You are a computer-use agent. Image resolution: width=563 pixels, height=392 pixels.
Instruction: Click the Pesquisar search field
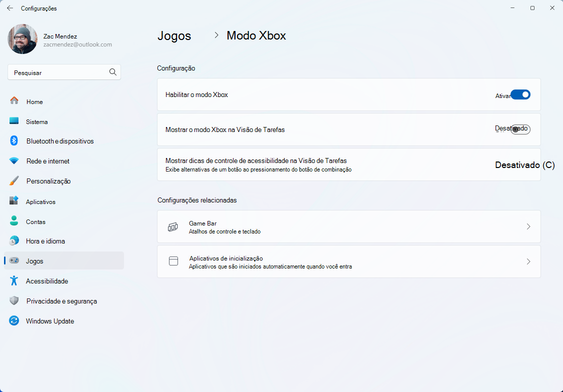[64, 72]
